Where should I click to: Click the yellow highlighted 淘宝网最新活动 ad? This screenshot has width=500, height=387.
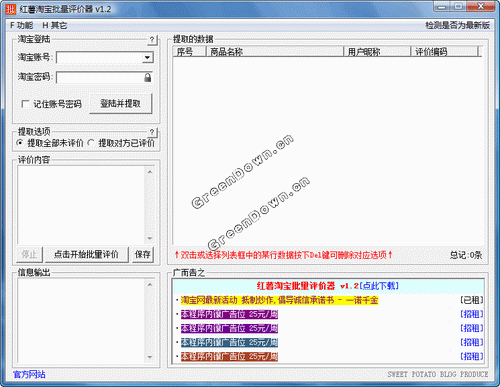coord(279,300)
